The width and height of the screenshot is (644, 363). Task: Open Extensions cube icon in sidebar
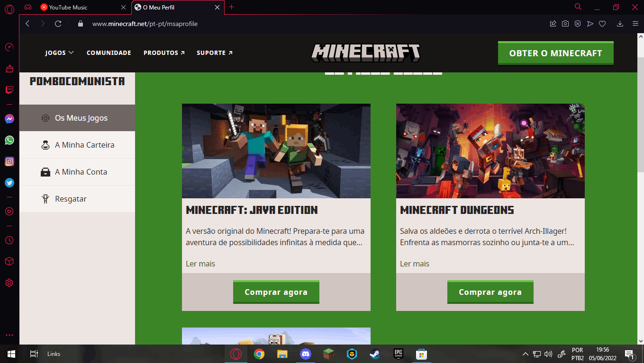[x=9, y=262]
